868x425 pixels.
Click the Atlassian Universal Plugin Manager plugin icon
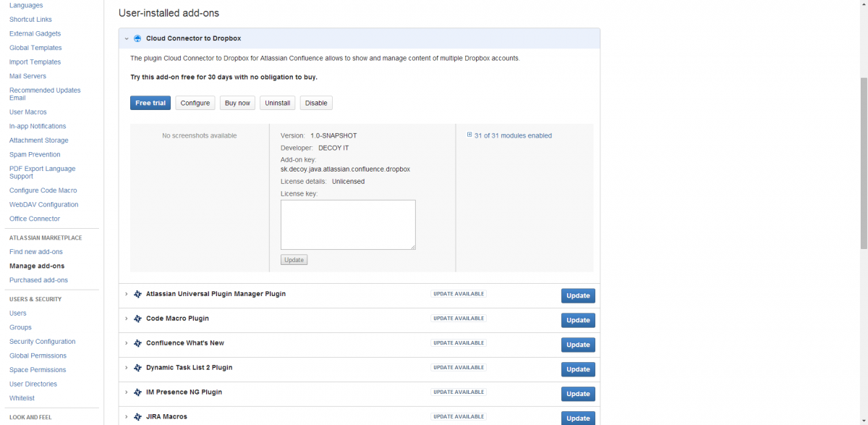coord(137,295)
